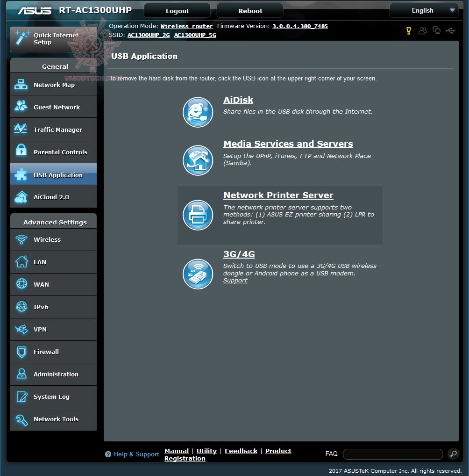Open the 3G/4G link
The image size is (469, 476).
239,254
